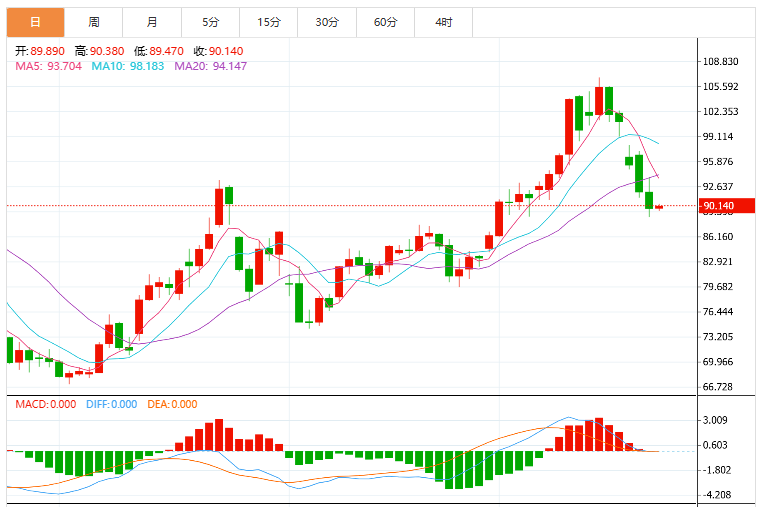Screen dimensions: 763x507
Task: Open the 5分 timeframe tab
Action: [x=211, y=22]
